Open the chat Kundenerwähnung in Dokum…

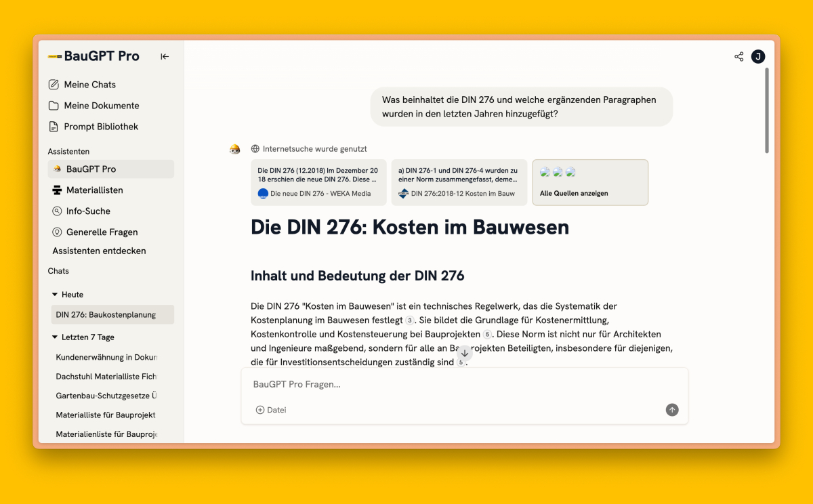pyautogui.click(x=107, y=357)
